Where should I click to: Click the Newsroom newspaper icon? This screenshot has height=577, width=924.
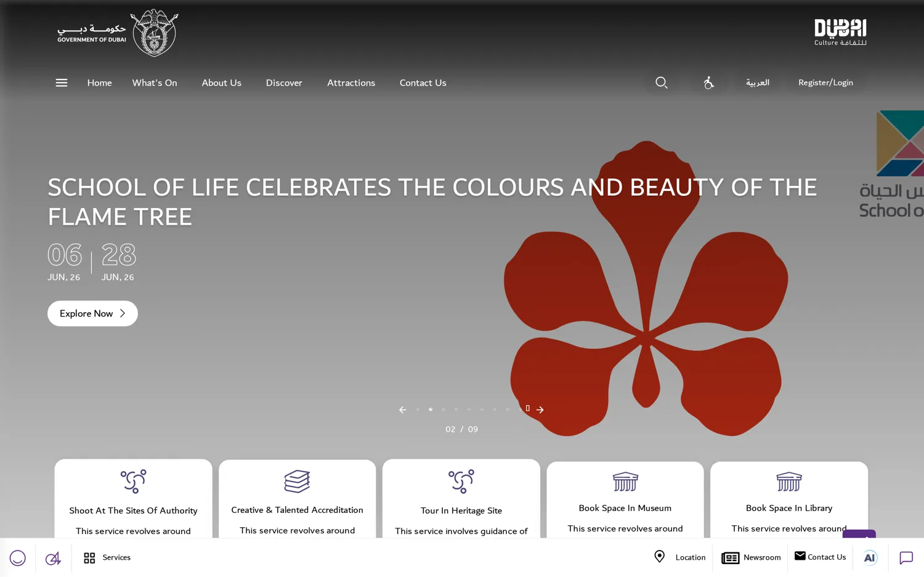(731, 558)
